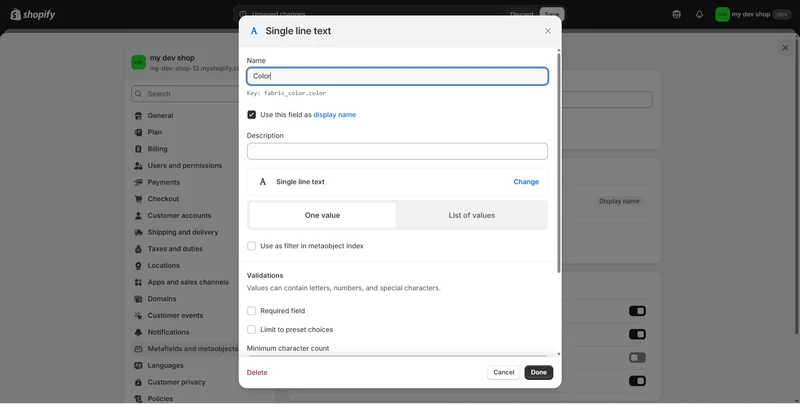This screenshot has height=404, width=800.
Task: Click the Taxes and duties icon
Action: [138, 249]
